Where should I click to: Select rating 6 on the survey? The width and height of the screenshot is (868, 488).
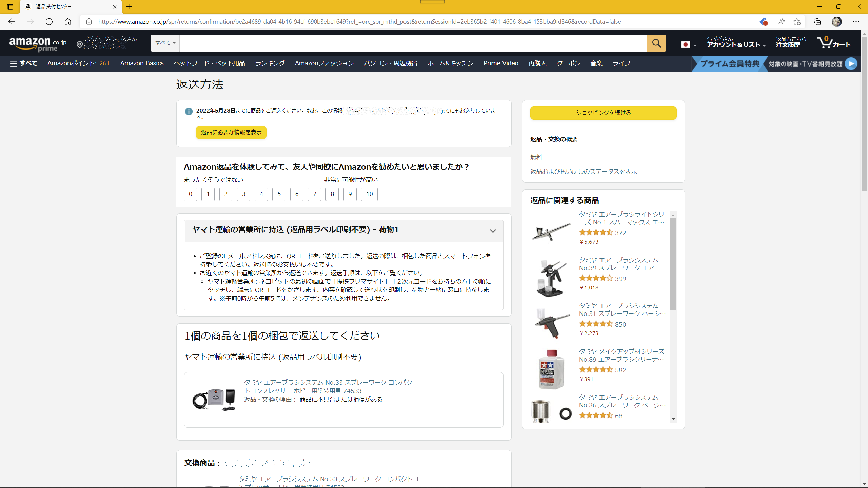[297, 194]
